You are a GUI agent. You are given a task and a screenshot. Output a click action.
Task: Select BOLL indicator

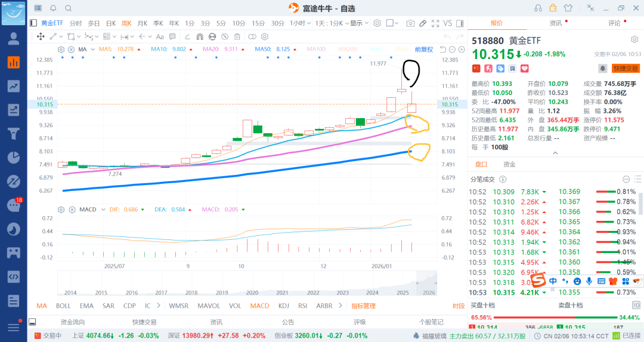(x=63, y=306)
